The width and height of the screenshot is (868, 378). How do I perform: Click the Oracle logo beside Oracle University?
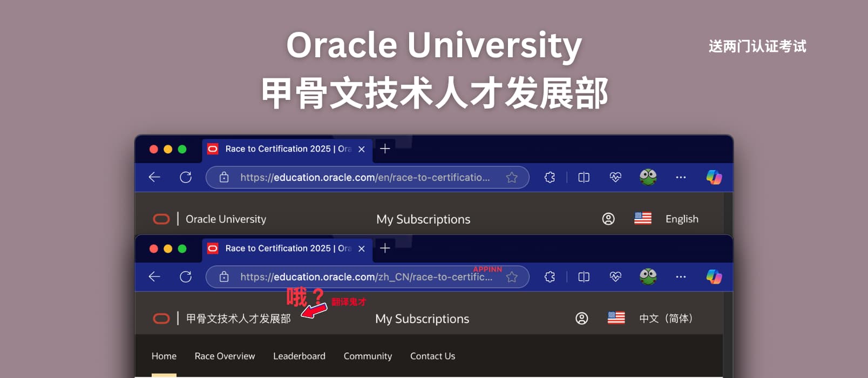[x=161, y=219]
